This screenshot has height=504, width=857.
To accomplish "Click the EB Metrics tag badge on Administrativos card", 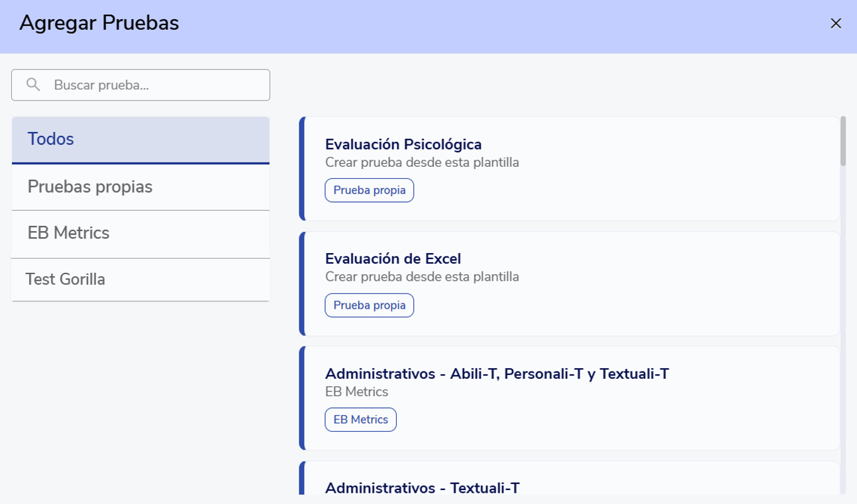I will (x=360, y=420).
